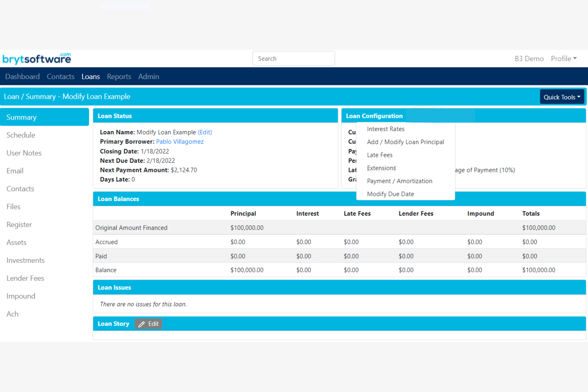Open the Profile dropdown menu
588x392 pixels.
[563, 58]
